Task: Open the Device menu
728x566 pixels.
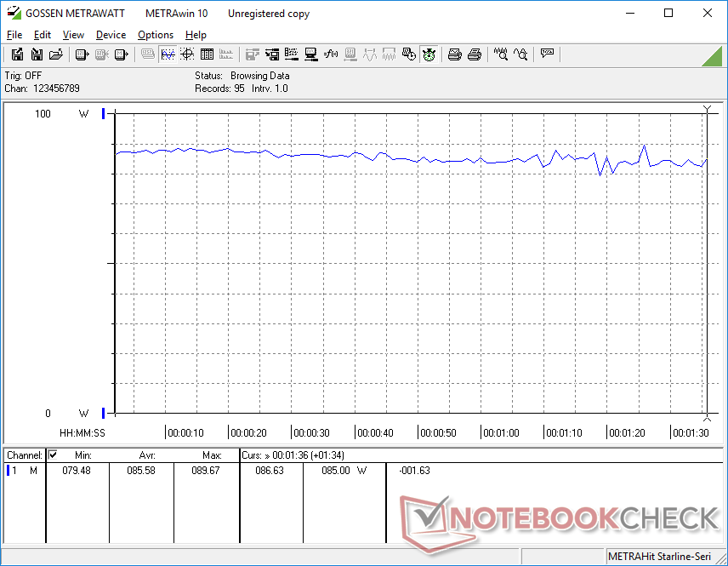Action: point(111,35)
